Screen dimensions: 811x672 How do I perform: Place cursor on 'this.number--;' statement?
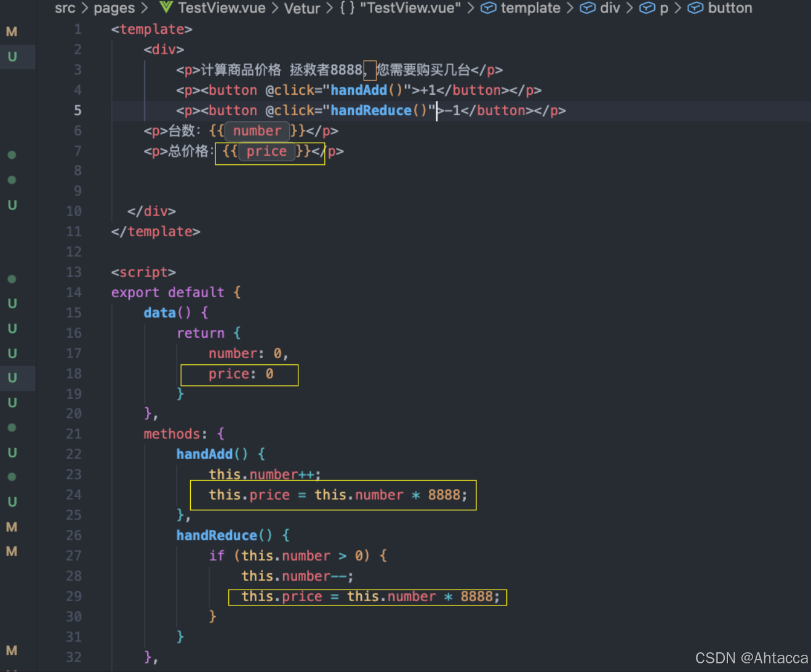[297, 576]
